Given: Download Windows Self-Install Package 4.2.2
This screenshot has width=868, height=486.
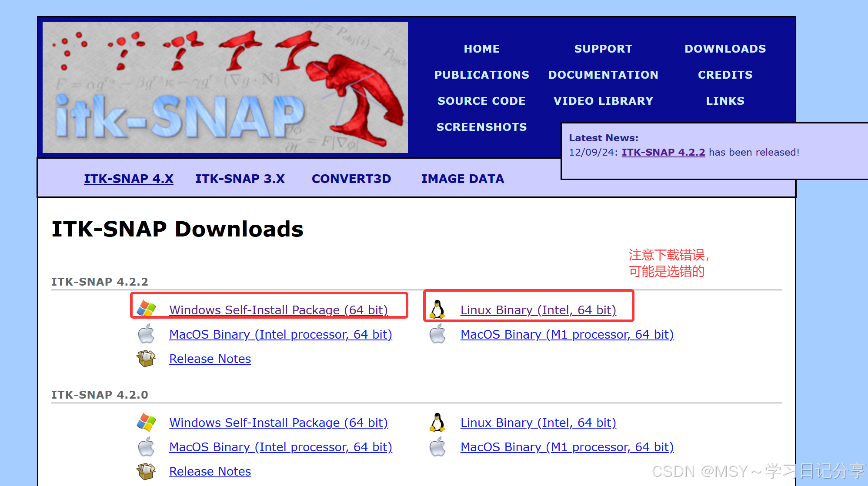Looking at the screenshot, I should tap(278, 310).
